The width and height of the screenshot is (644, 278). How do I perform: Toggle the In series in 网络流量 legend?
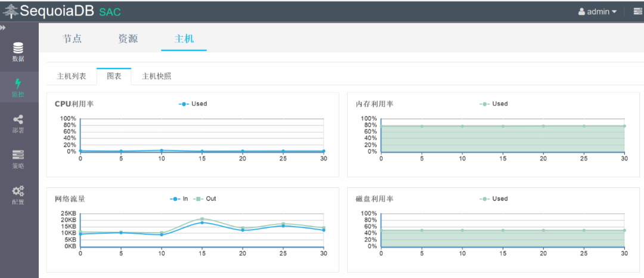[x=179, y=199]
